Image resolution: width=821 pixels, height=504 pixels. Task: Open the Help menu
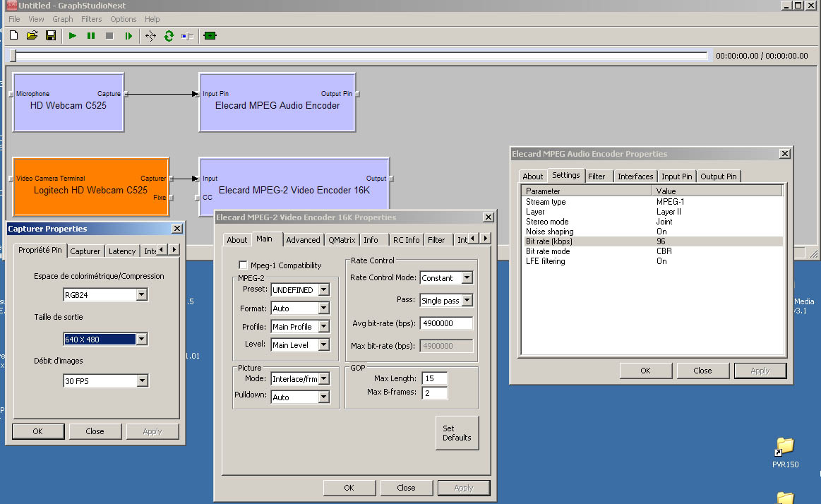[x=152, y=19]
